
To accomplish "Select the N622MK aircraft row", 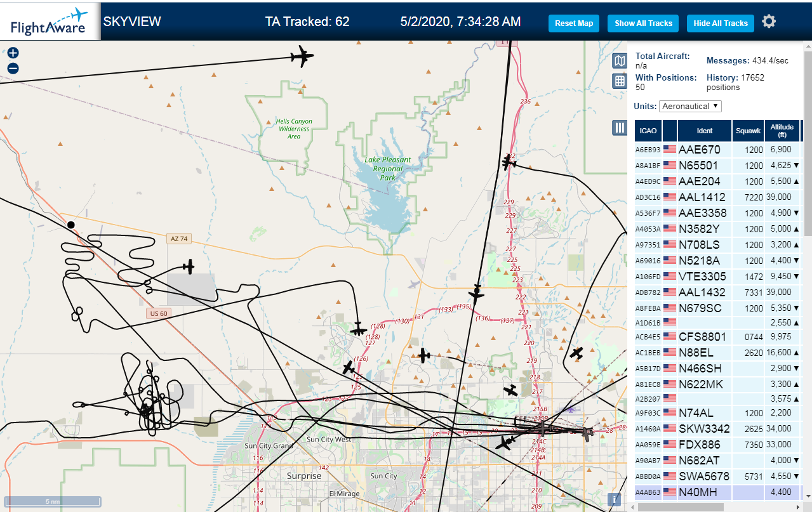I will [717, 384].
